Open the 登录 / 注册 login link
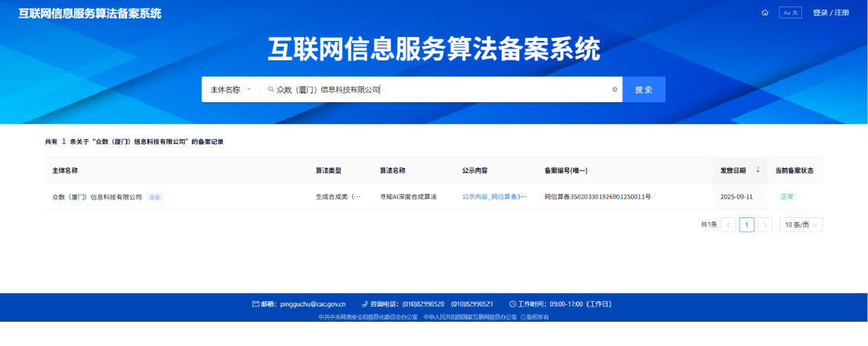 click(x=830, y=13)
